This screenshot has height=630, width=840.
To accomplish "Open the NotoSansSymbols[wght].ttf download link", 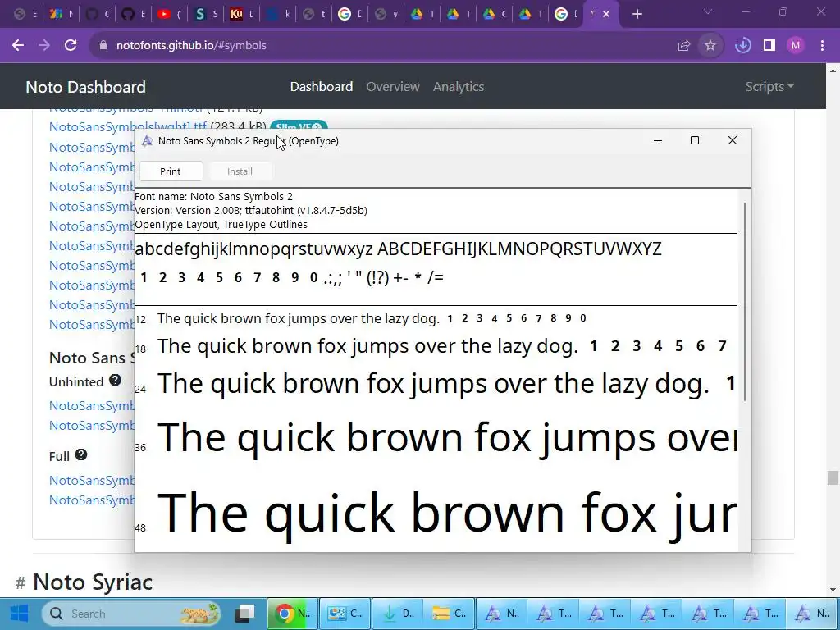I will point(127,126).
